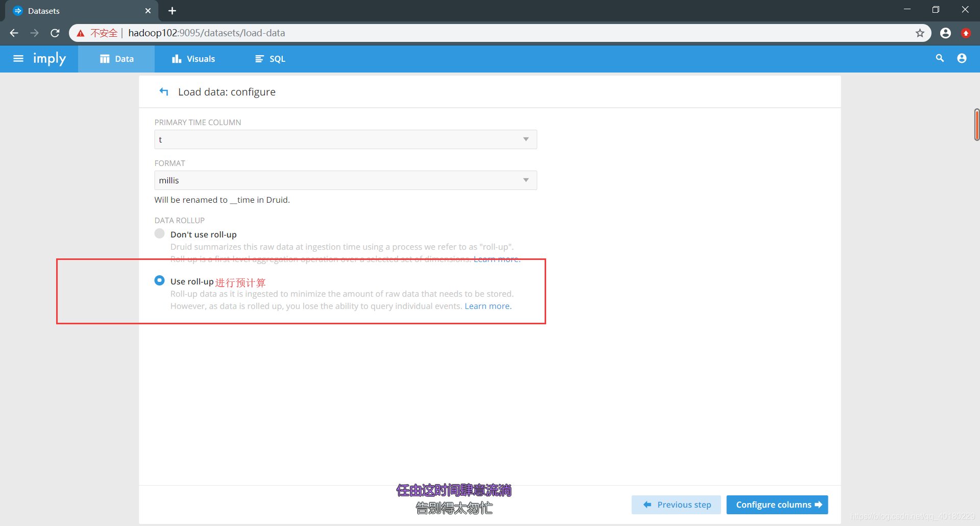980x526 pixels.
Task: Select the Datasets browser tab
Action: [x=82, y=11]
